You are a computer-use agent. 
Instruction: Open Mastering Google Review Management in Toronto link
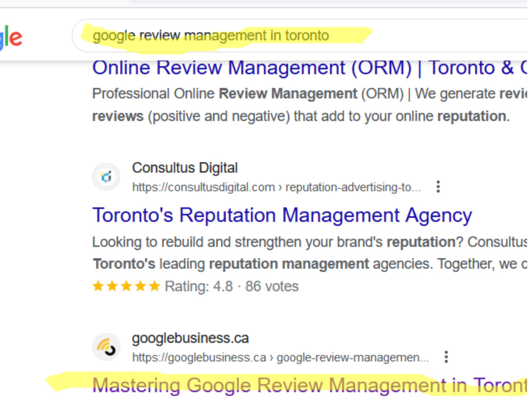310,385
